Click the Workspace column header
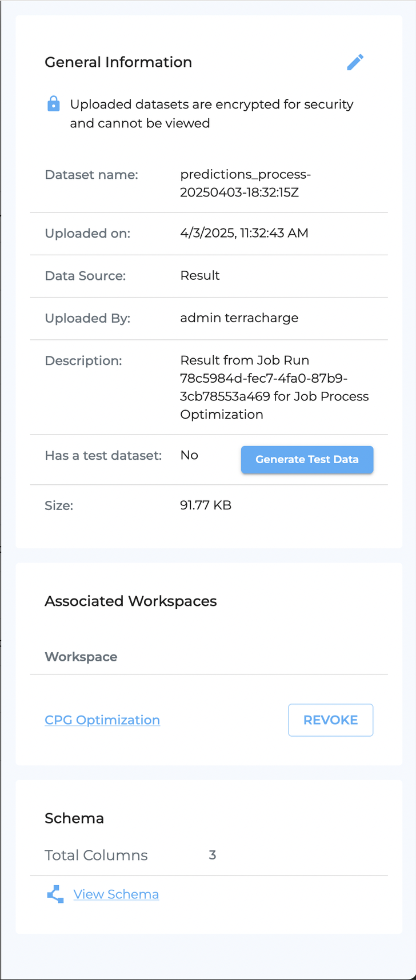The width and height of the screenshot is (416, 980). [81, 657]
